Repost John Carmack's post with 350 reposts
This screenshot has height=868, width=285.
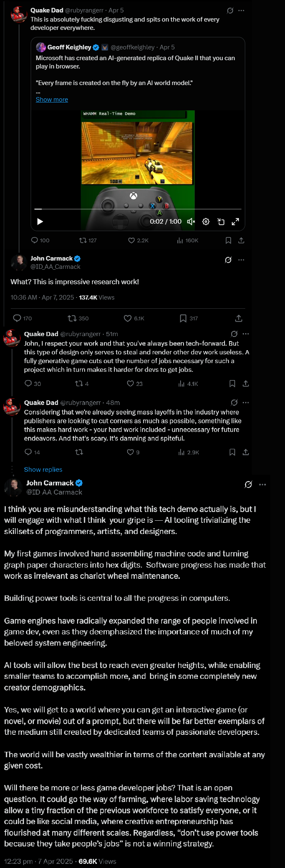click(72, 318)
